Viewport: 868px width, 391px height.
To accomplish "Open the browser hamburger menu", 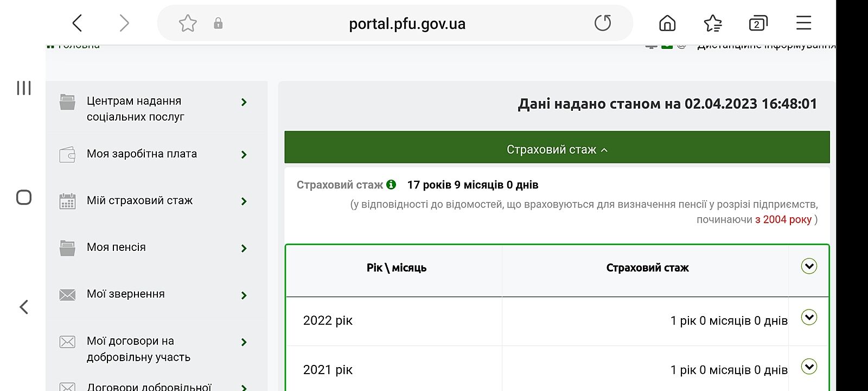I will click(803, 23).
